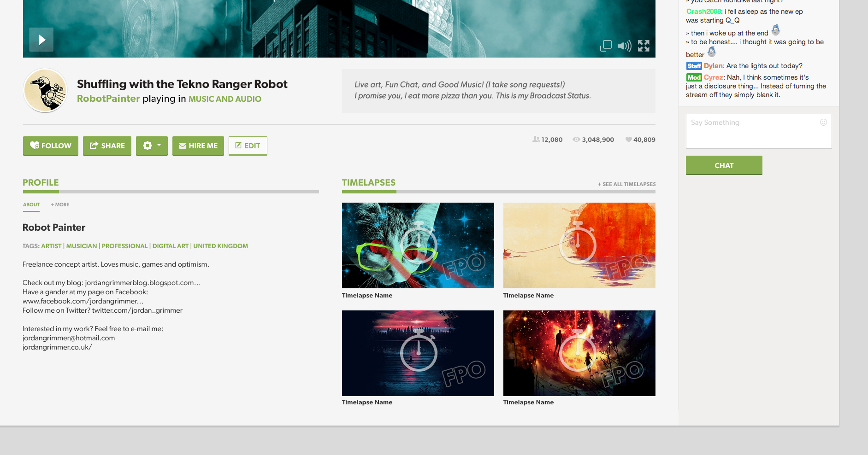This screenshot has height=455, width=868.
Task: Click Timelapse Name under the dark lake thumbnail
Action: click(367, 402)
